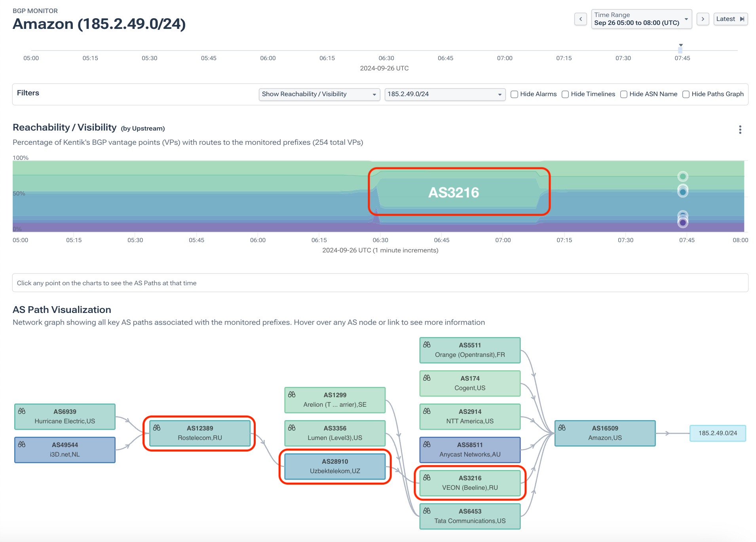Open the three-dot chart options menu

[x=740, y=130]
